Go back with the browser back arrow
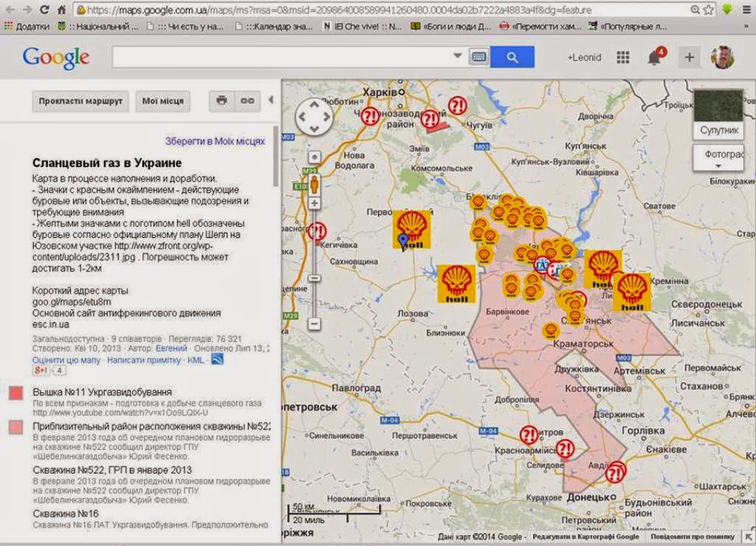Viewport: 756px width, 546px height. pyautogui.click(x=9, y=9)
